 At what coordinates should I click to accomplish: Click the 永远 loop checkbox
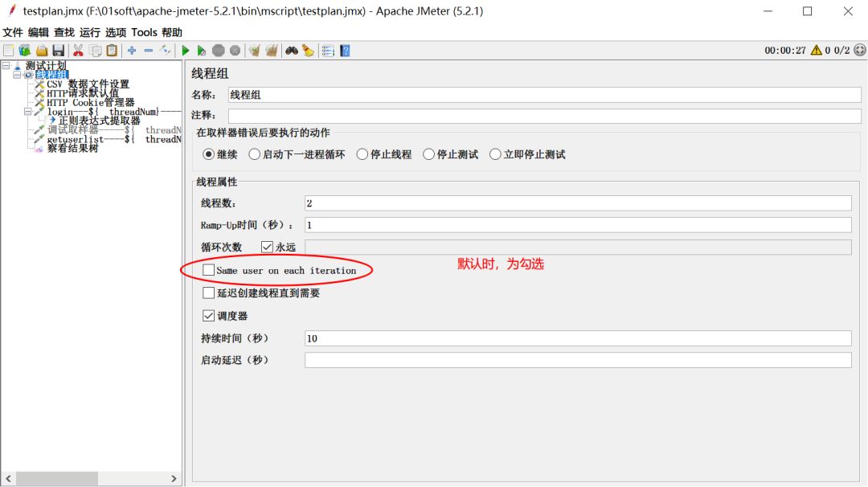click(266, 247)
